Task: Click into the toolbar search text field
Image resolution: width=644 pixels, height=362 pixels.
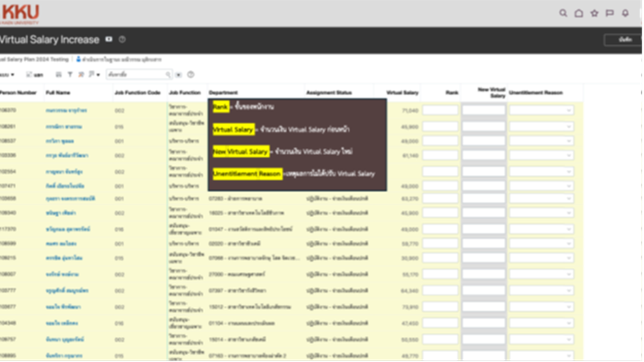Action: click(135, 75)
